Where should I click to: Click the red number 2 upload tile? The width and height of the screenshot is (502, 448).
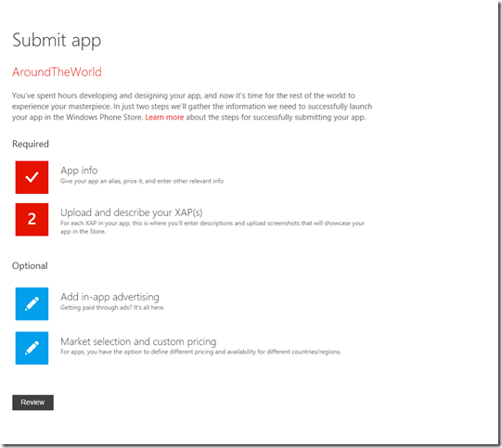pos(32,220)
